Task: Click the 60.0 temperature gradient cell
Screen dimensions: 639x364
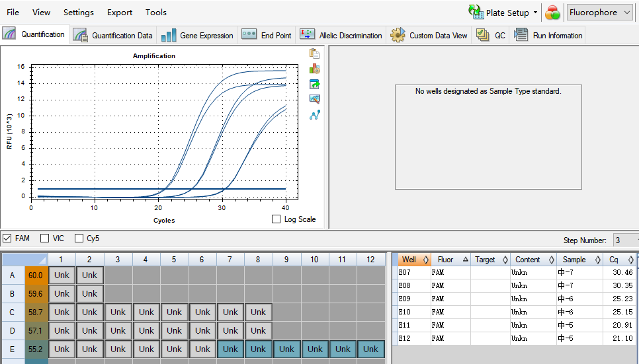Action: (36, 275)
